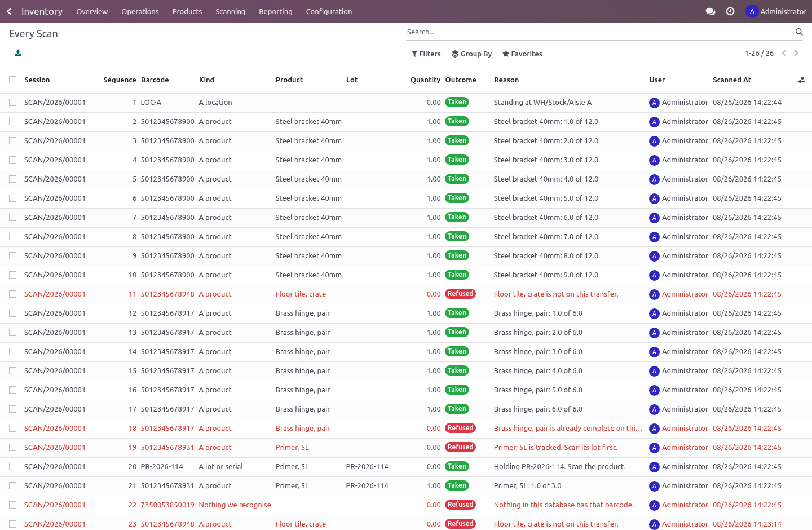Toggle the select-all header checkbox
The image size is (812, 530).
tap(12, 80)
